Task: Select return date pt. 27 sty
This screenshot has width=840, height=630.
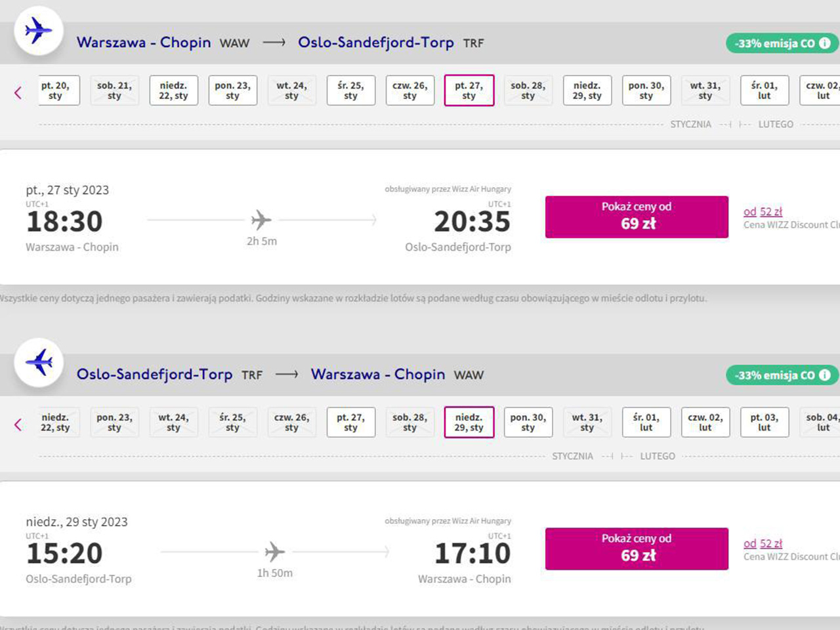Action: click(x=350, y=423)
